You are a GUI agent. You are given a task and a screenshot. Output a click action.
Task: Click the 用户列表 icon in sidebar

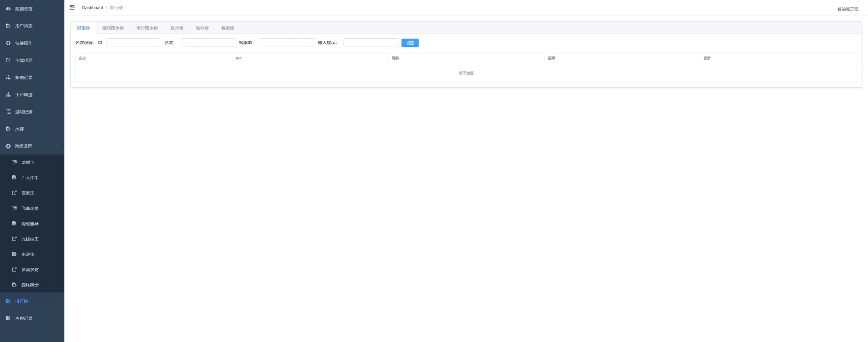click(8, 26)
